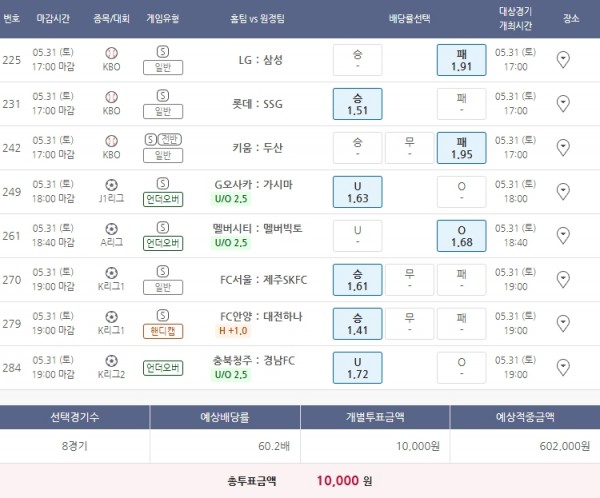
Task: Select O 1.68 for 멜버시티 match
Action: click(x=461, y=235)
